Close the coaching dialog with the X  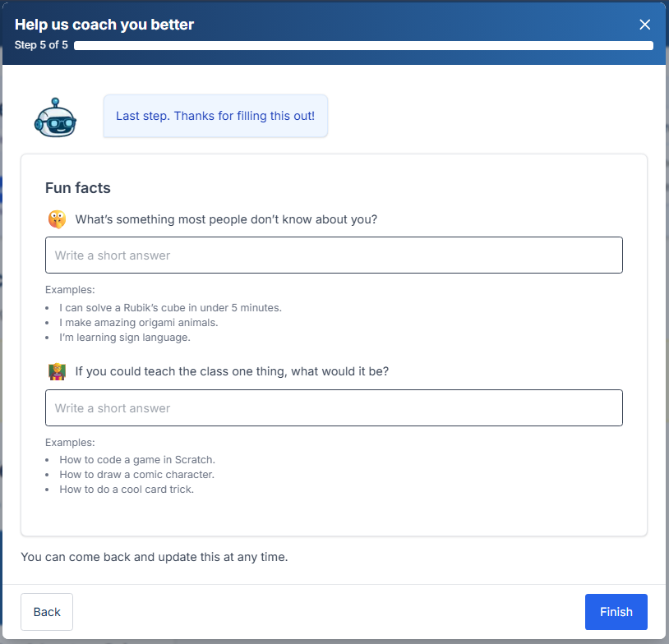pyautogui.click(x=645, y=25)
